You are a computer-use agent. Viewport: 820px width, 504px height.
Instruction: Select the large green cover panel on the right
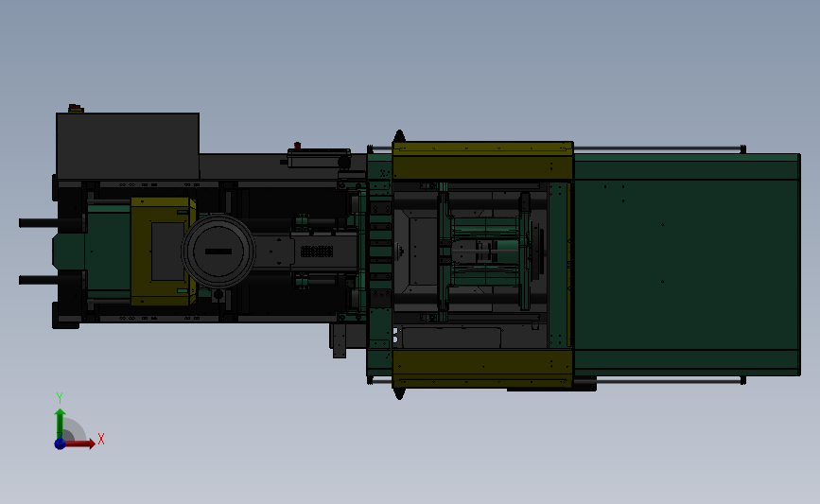[688, 265]
